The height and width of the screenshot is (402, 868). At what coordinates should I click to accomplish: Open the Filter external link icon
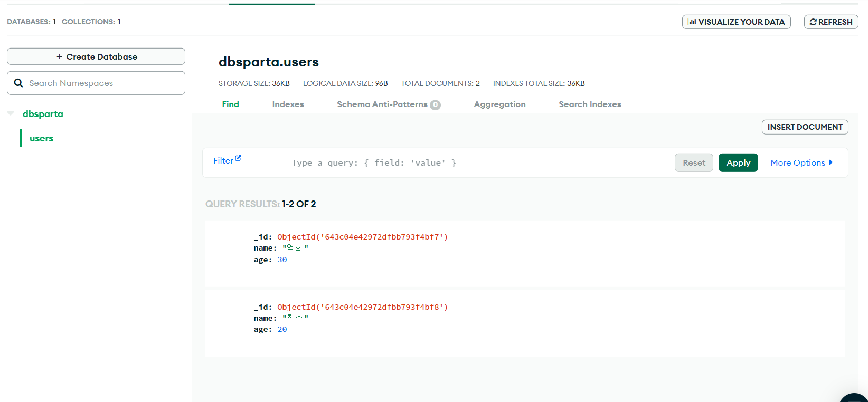238,158
